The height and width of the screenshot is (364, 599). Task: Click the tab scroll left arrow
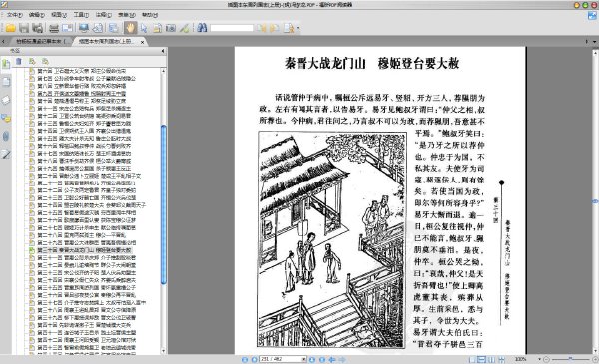(3, 41)
